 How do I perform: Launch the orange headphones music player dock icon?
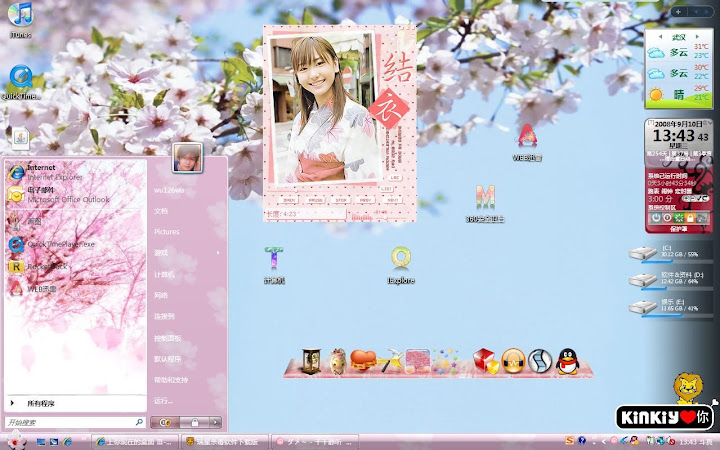coord(513,361)
